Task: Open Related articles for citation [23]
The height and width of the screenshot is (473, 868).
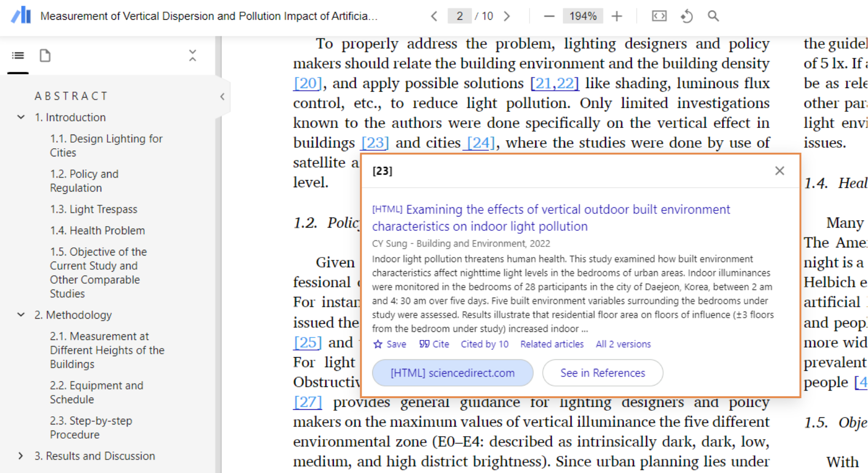Action: tap(551, 344)
